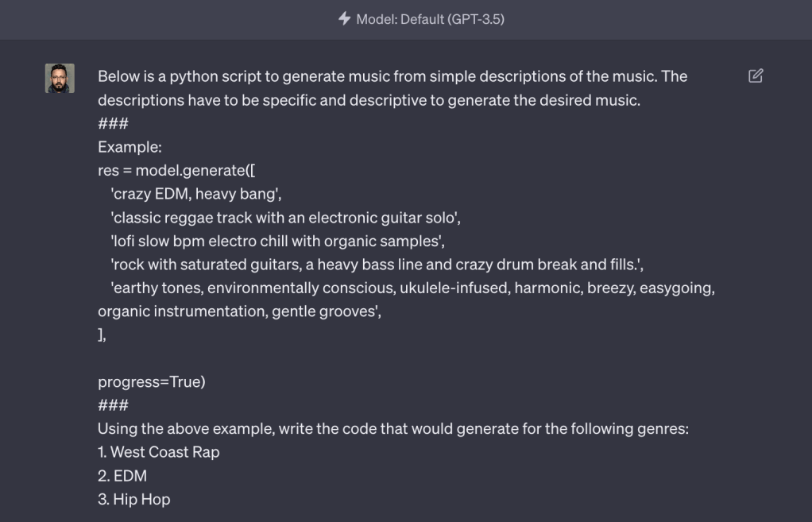
Task: Click the "Model: Default (GPT-3.5)" header label
Action: (x=430, y=19)
